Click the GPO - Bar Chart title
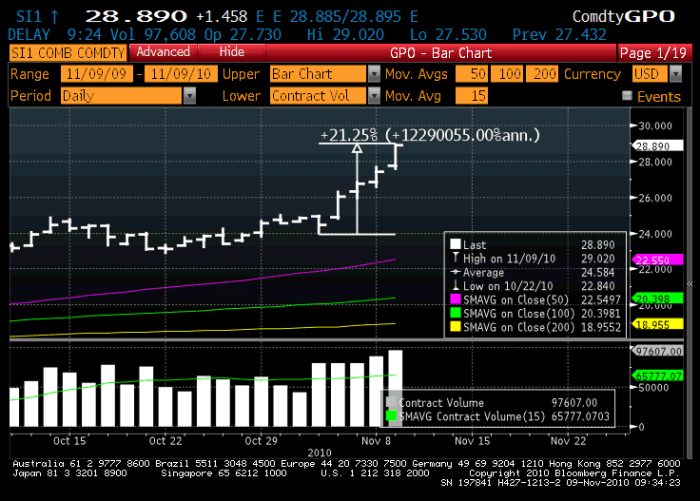 coord(441,53)
